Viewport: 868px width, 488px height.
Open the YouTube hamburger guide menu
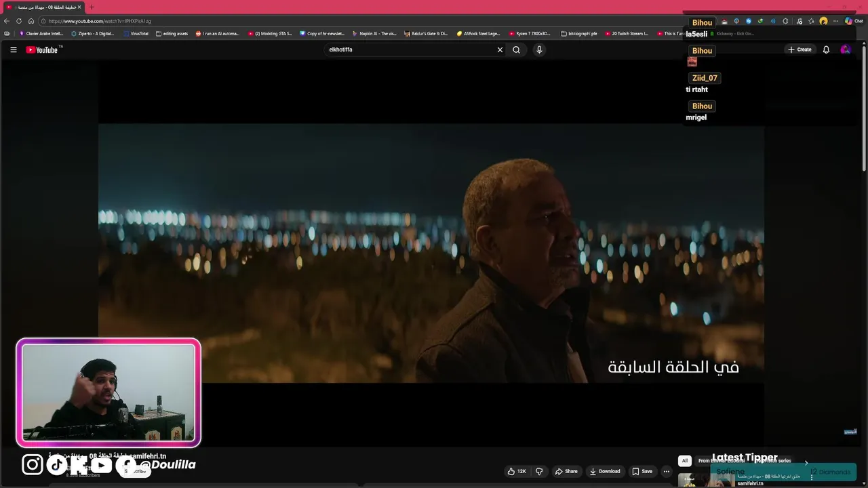13,49
